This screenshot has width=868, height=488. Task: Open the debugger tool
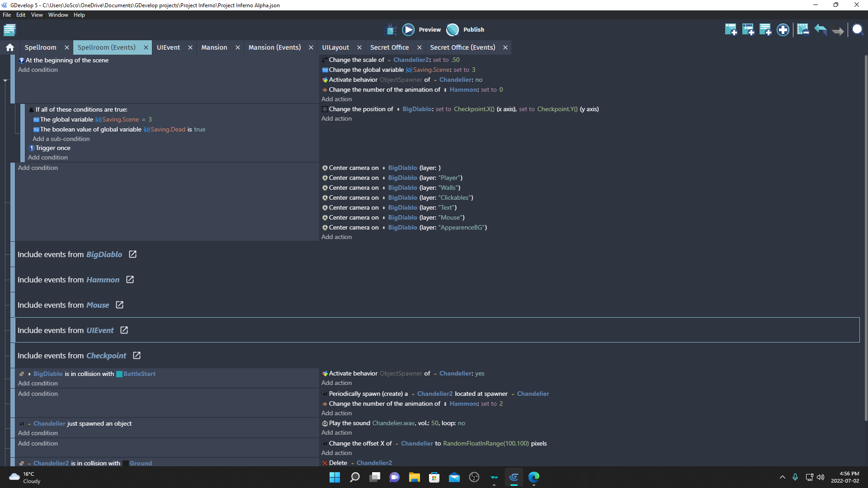click(391, 29)
